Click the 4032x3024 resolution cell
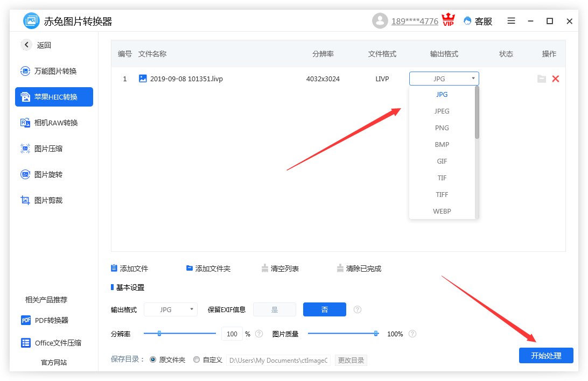Image resolution: width=588 pixels, height=381 pixels. pyautogui.click(x=323, y=79)
